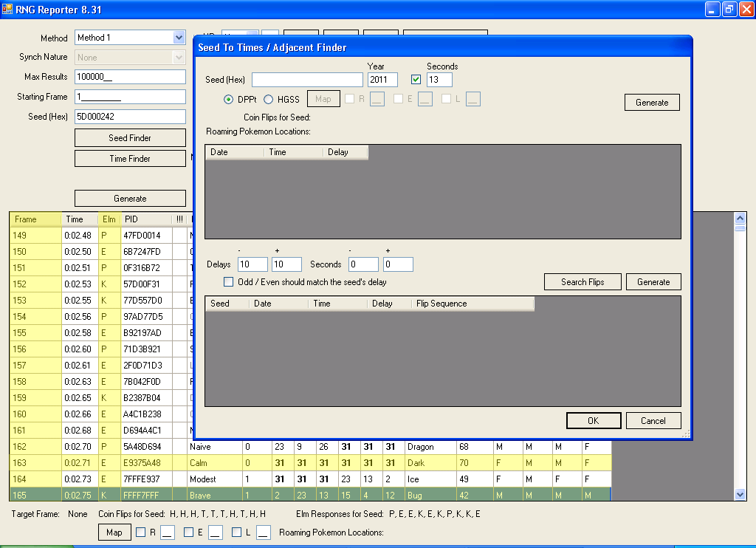Click the Search Flips button
Image resolution: width=756 pixels, height=548 pixels.
(582, 282)
